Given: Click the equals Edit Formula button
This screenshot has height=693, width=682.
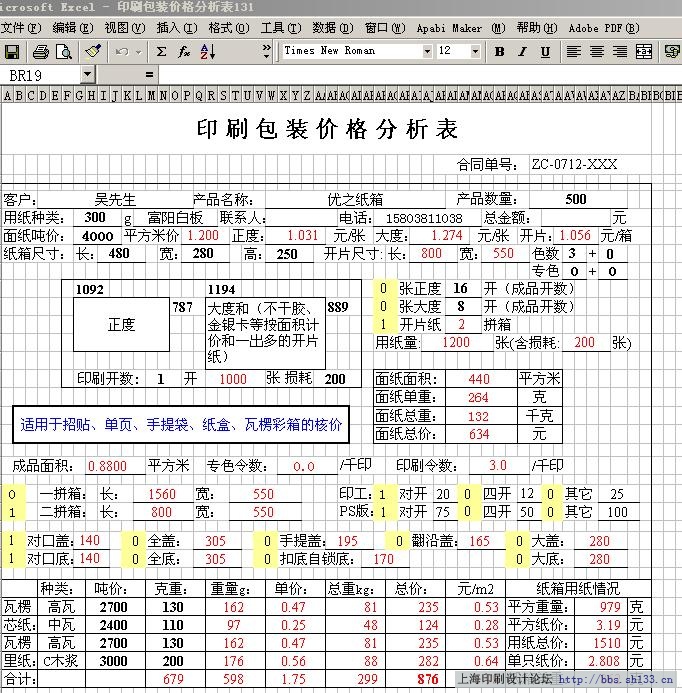Looking at the screenshot, I should [149, 75].
